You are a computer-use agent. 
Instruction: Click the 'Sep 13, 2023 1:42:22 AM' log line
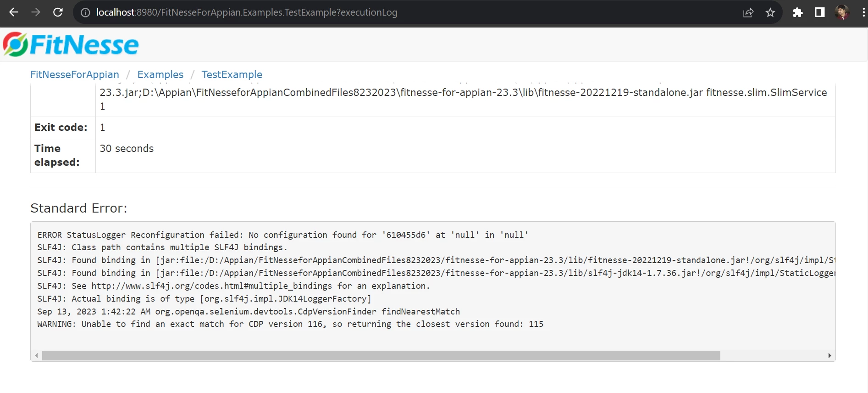click(x=249, y=312)
